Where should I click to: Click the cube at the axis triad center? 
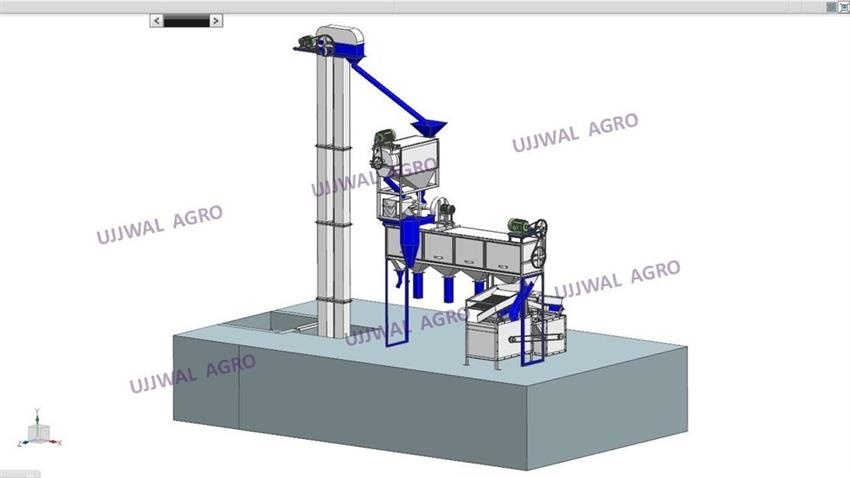coord(38,432)
